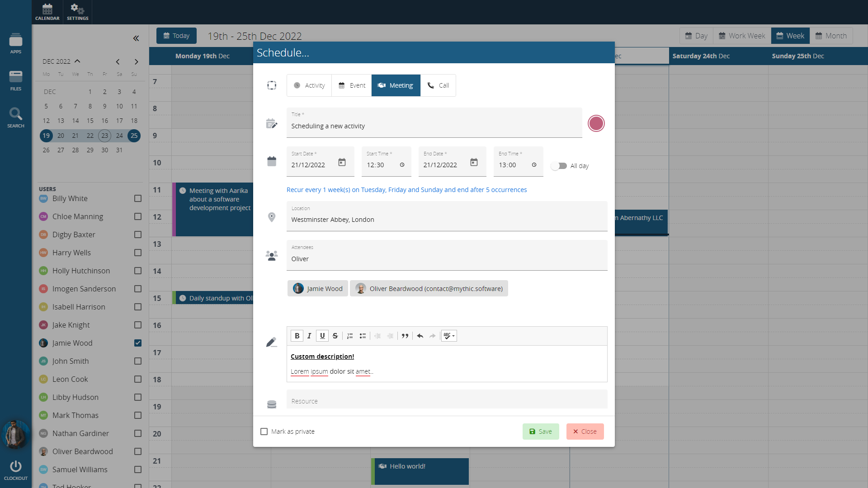
Task: Uncheck the Jamie Wood user checkbox
Action: point(138,343)
